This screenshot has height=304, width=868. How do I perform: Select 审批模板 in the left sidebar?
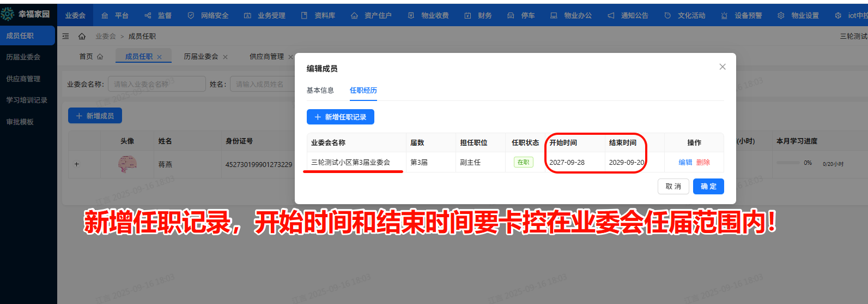point(27,122)
